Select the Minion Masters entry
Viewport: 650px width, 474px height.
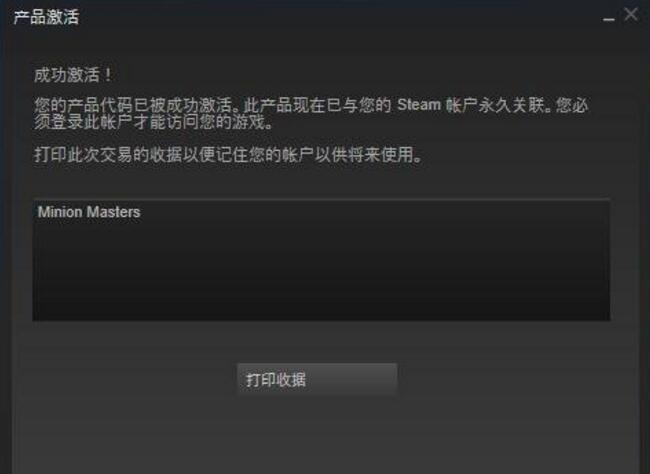click(89, 212)
